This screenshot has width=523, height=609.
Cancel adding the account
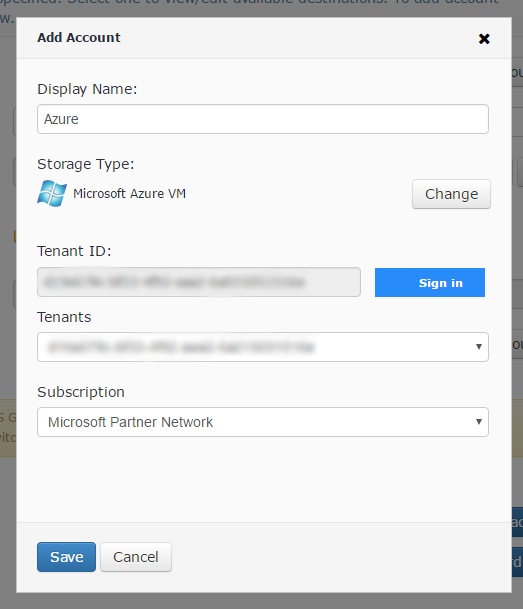click(x=136, y=557)
